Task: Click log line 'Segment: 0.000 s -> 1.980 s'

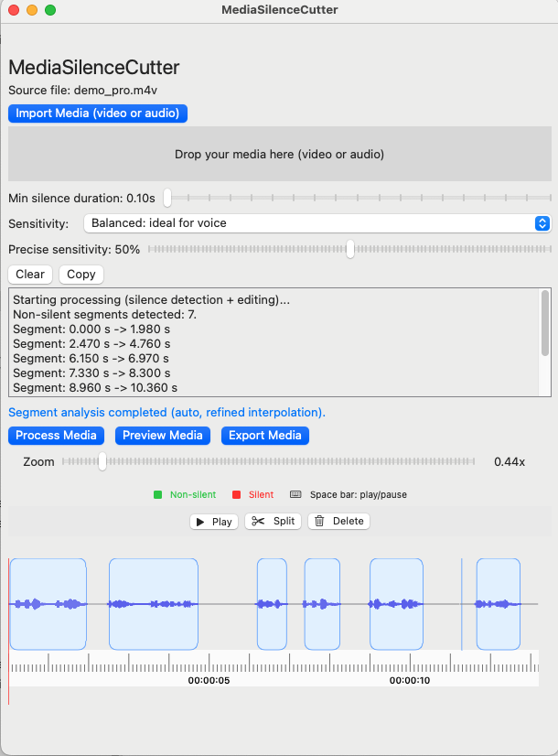Action: pyautogui.click(x=91, y=329)
